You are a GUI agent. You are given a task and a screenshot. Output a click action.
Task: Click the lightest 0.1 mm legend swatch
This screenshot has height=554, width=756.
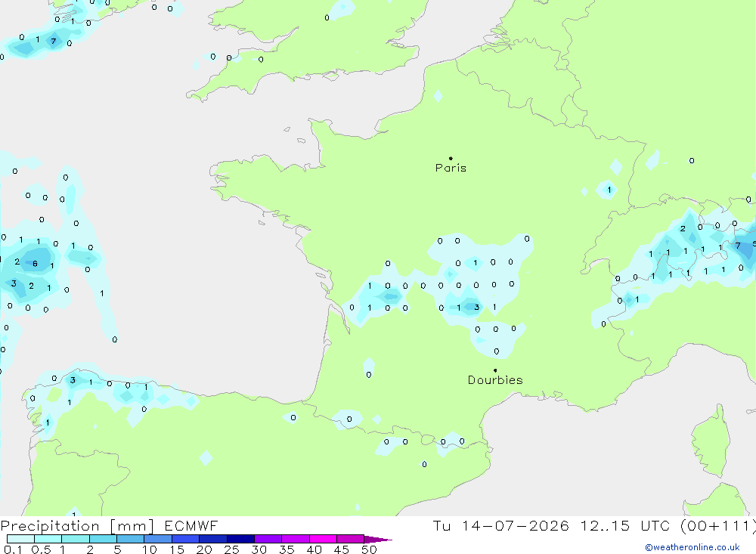[20, 539]
